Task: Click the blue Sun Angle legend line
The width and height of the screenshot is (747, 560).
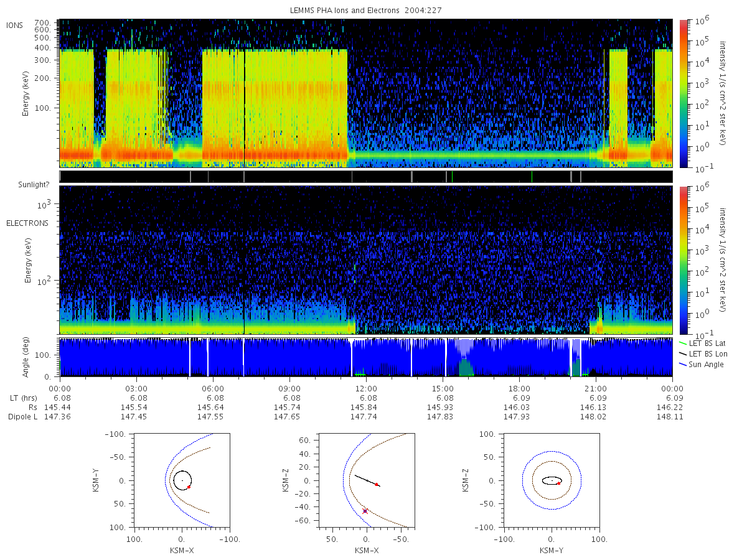Action: click(x=682, y=365)
